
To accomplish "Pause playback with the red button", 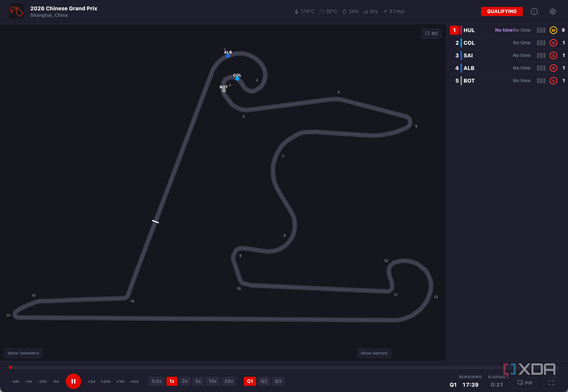I will coord(73,381).
